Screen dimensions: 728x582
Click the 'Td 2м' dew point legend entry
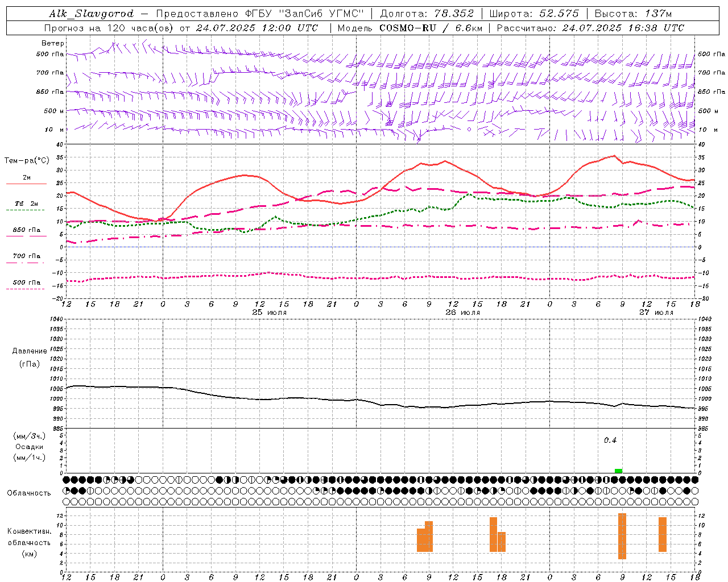tap(26, 203)
